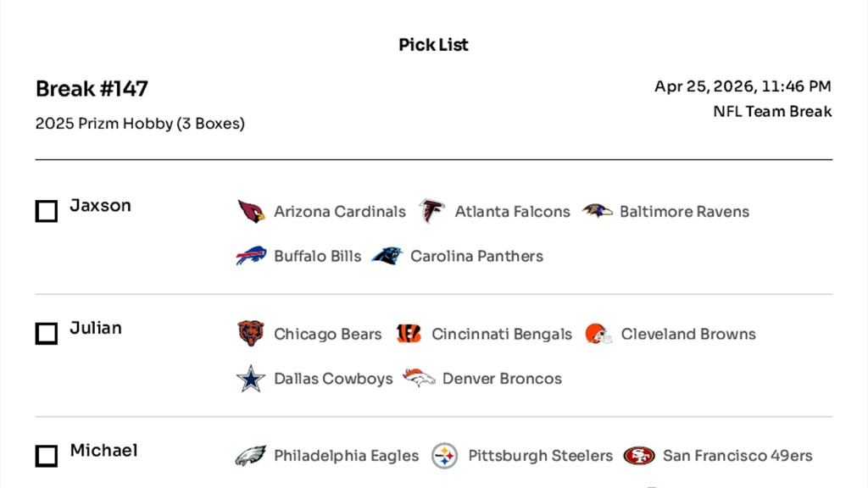Image resolution: width=868 pixels, height=488 pixels.
Task: Click the Buffalo Bills logo
Action: click(251, 256)
